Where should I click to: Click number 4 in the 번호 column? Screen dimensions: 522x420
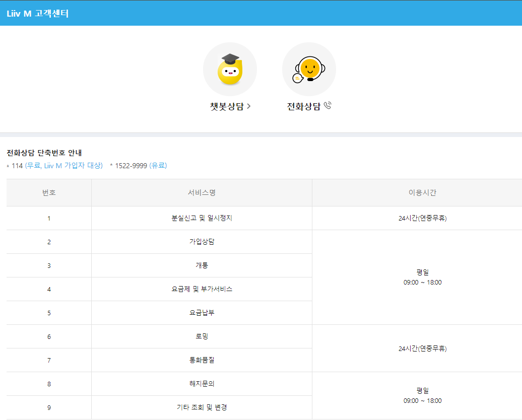coord(49,289)
